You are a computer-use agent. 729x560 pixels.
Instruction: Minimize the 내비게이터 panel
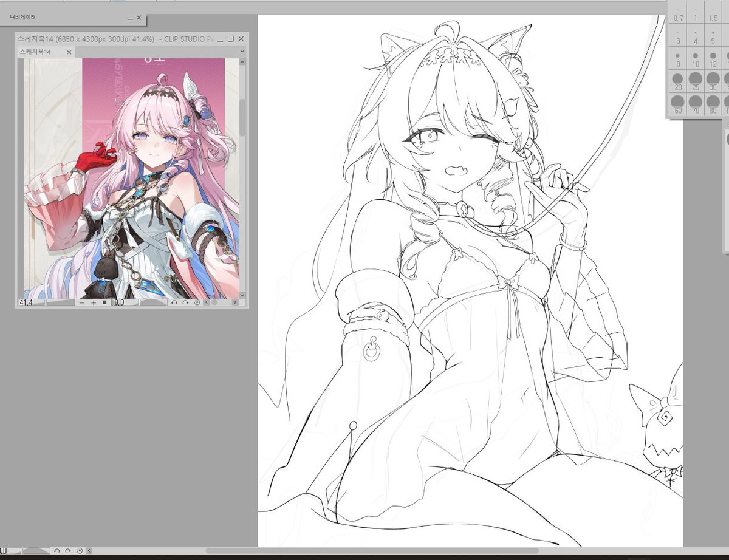(130, 19)
